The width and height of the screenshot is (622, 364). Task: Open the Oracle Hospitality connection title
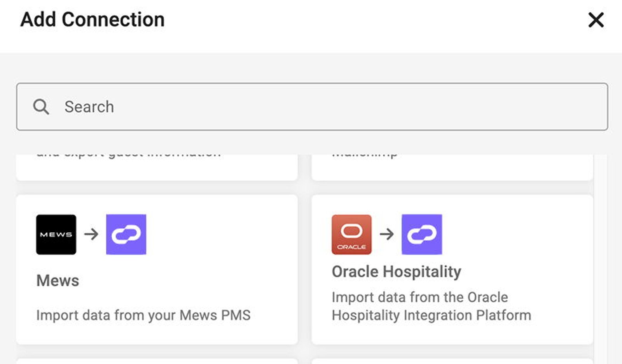(396, 272)
